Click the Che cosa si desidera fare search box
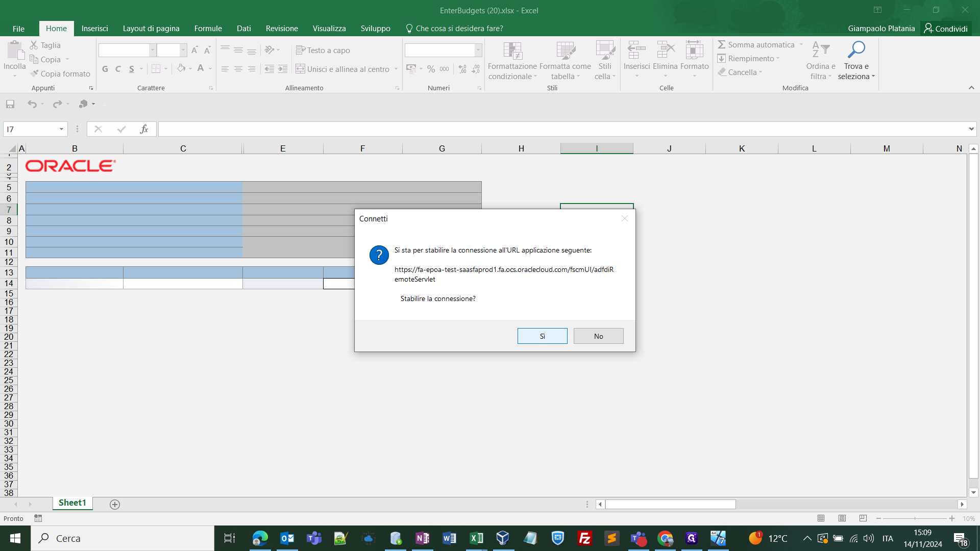The width and height of the screenshot is (980, 551). [x=454, y=29]
